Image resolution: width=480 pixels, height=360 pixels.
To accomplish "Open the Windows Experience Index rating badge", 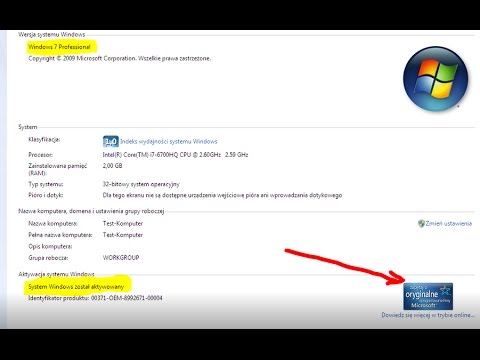I will [111, 142].
